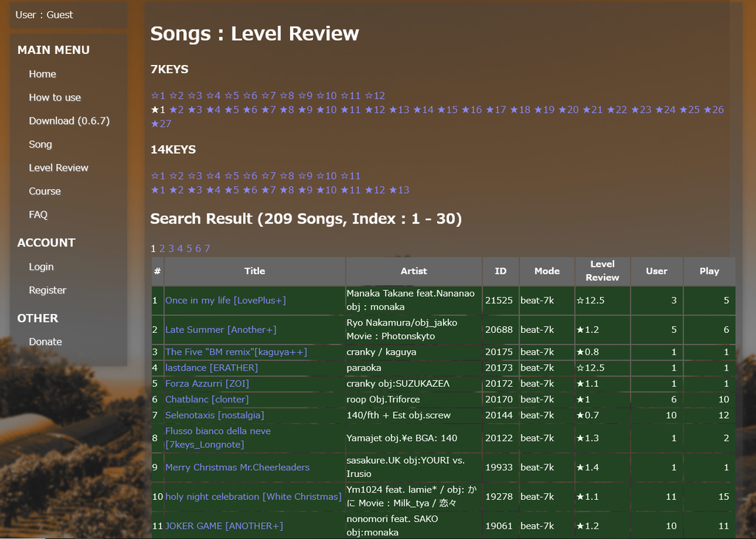The height and width of the screenshot is (539, 756).
Task: Click the Level Review column header
Action: tap(602, 271)
